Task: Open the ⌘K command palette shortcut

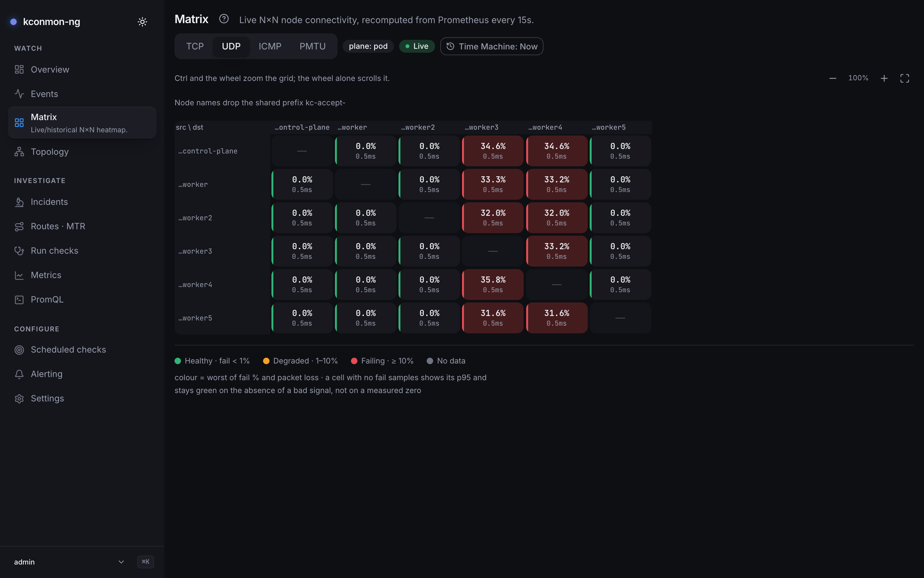Action: pos(145,562)
